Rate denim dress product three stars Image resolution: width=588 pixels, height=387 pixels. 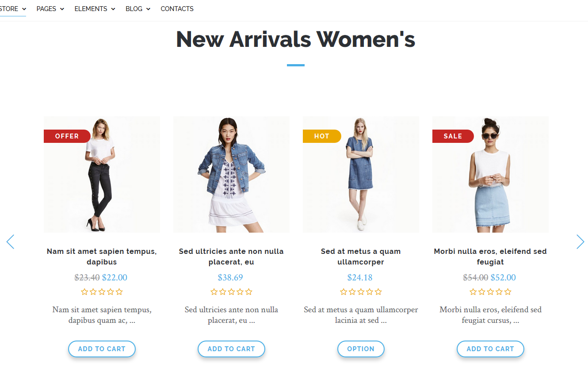(361, 292)
